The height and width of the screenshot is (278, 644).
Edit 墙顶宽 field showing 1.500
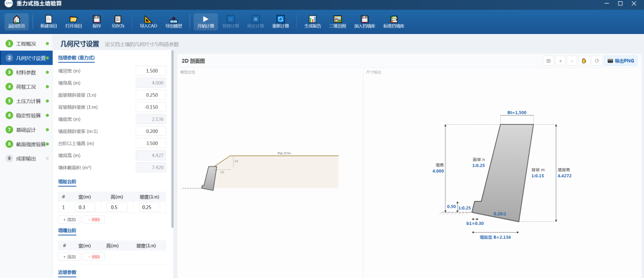tap(151, 70)
